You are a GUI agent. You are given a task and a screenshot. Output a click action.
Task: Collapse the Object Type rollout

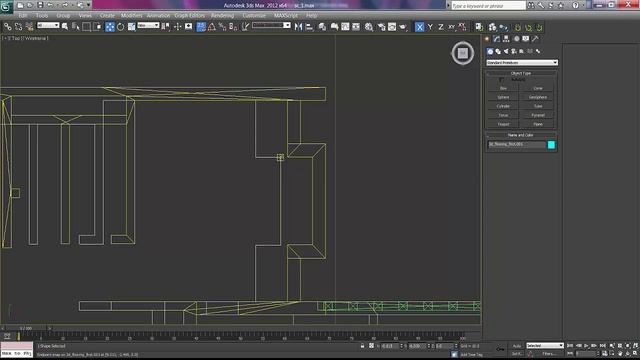pyautogui.click(x=521, y=73)
